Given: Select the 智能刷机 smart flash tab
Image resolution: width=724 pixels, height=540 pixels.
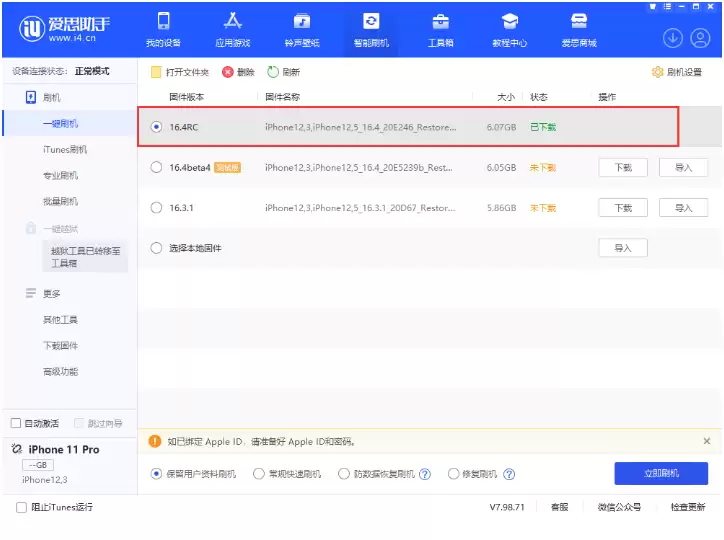Looking at the screenshot, I should point(371,30).
